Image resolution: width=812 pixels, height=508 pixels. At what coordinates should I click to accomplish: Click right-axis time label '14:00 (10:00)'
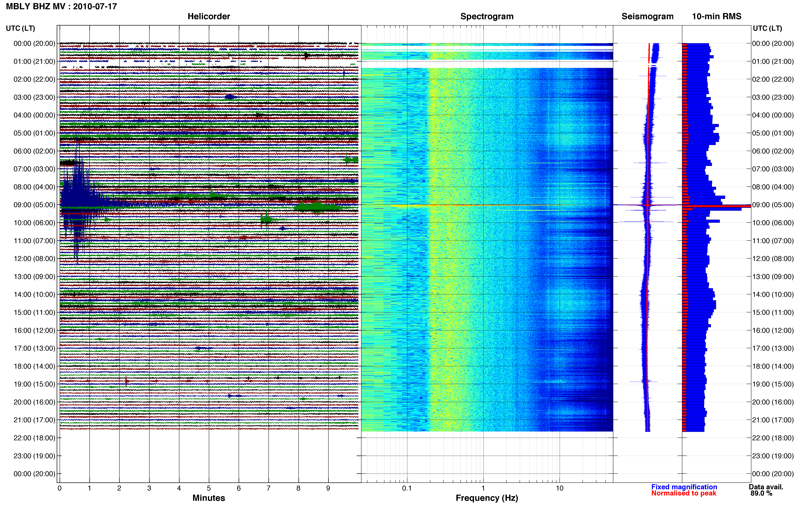pos(773,295)
